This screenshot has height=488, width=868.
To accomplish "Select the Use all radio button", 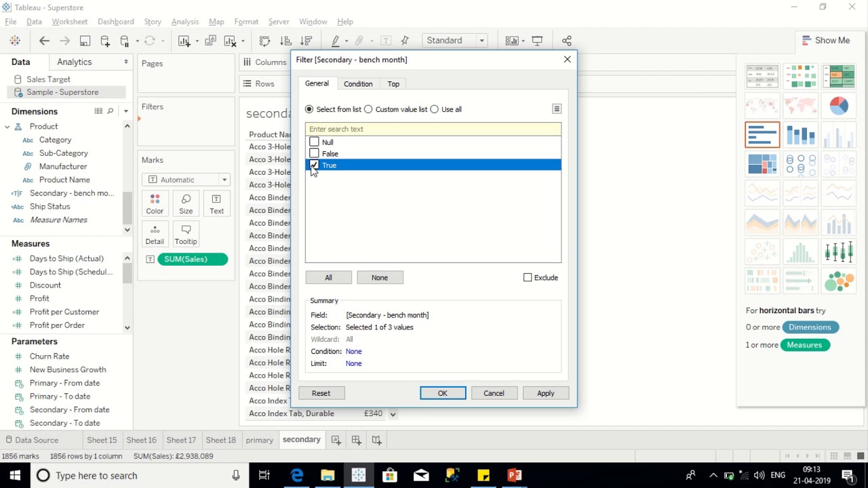I will point(435,109).
